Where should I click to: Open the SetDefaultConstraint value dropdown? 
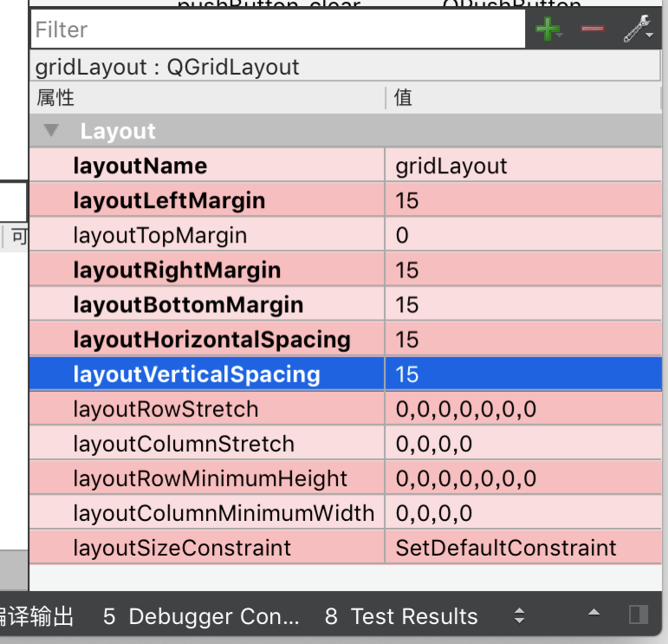(523, 548)
